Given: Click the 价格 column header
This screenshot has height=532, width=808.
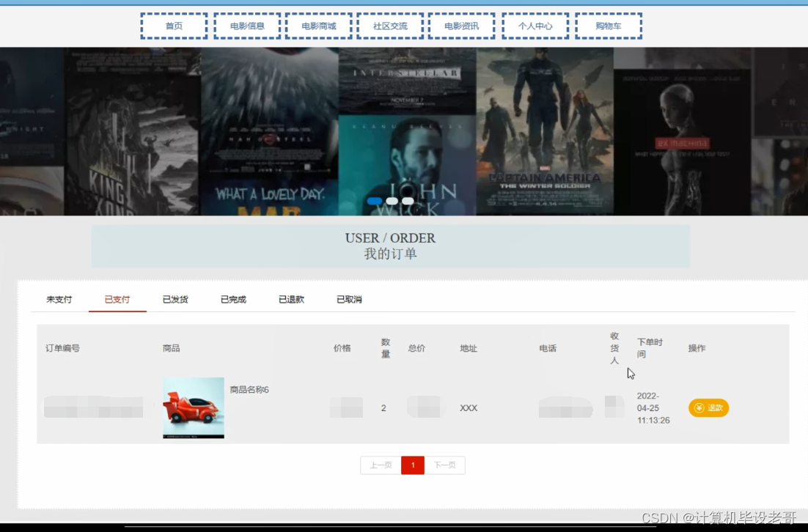Looking at the screenshot, I should (x=342, y=348).
